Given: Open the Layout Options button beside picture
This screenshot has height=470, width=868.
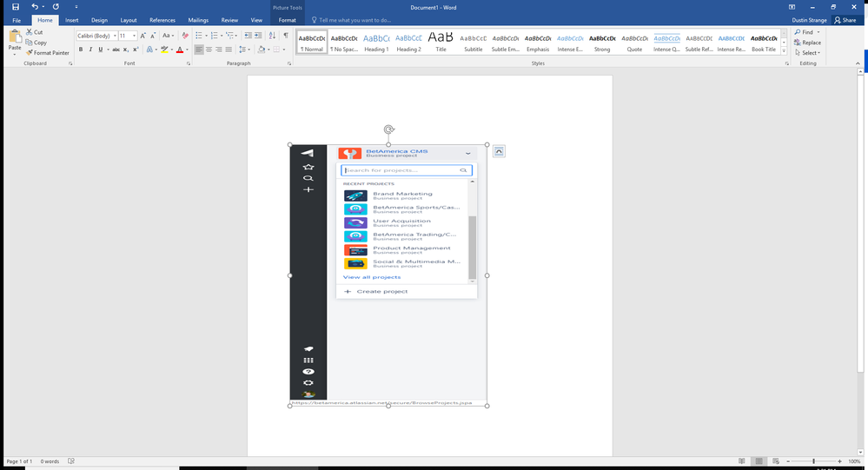Looking at the screenshot, I should click(x=499, y=151).
